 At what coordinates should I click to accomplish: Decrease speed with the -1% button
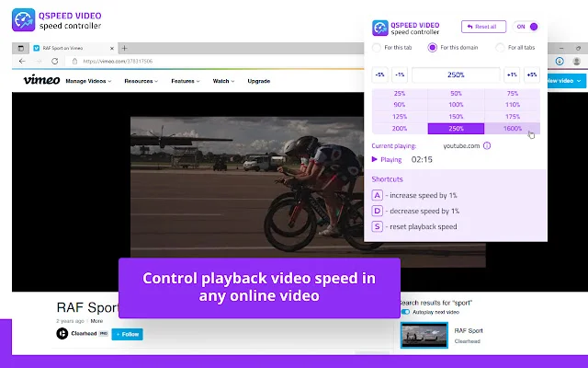pyautogui.click(x=400, y=75)
